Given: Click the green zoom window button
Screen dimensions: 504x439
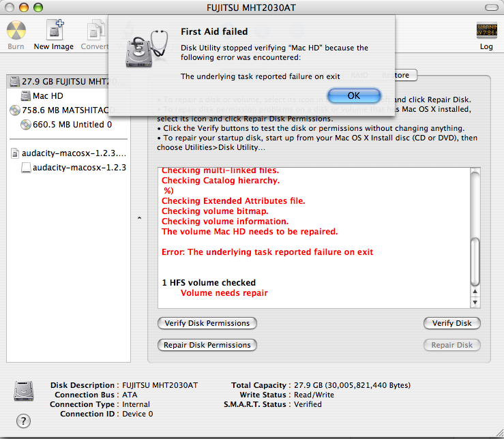Looking at the screenshot, I should click(38, 7).
